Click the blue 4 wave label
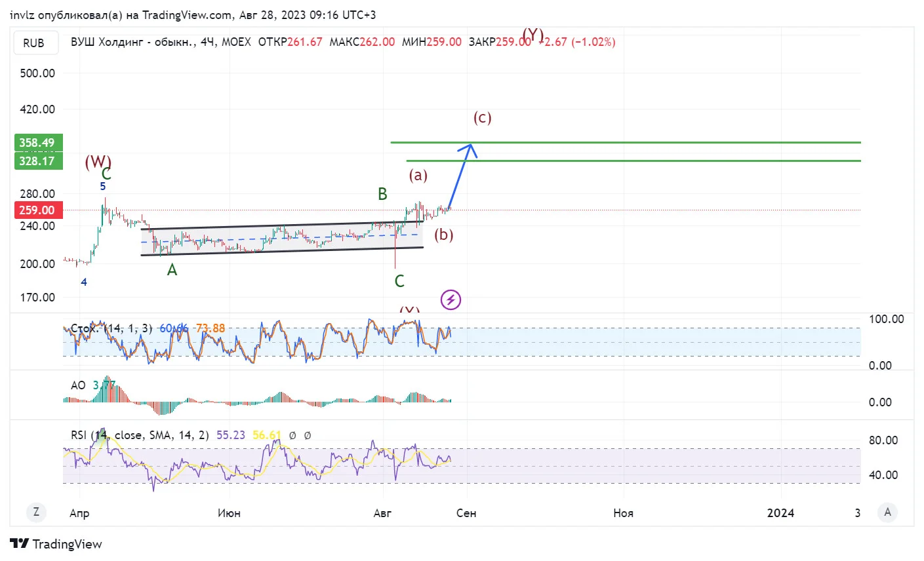 click(84, 282)
